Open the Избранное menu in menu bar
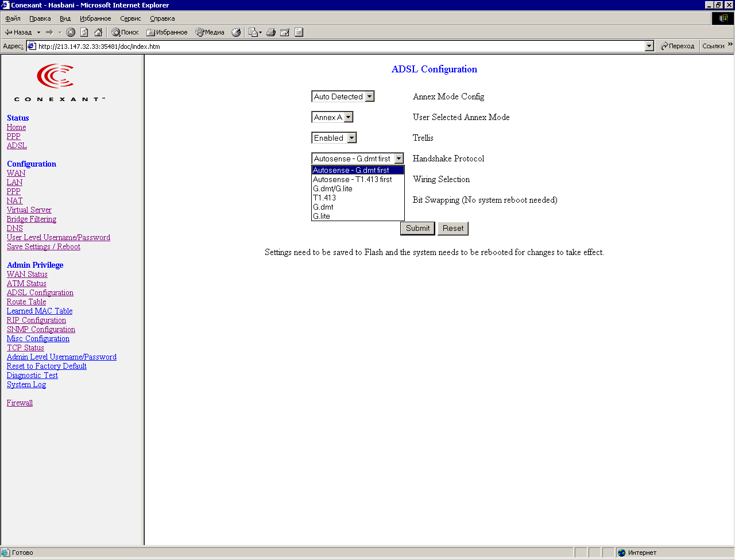This screenshot has height=560, width=735. (x=95, y=18)
